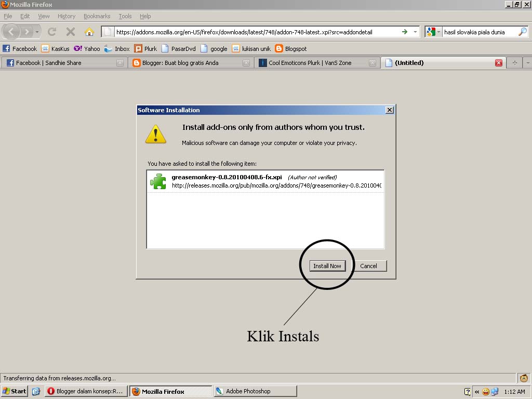Close the Cool Emoticons Plurk tab
Screen dimensions: 532x399
tap(373, 63)
